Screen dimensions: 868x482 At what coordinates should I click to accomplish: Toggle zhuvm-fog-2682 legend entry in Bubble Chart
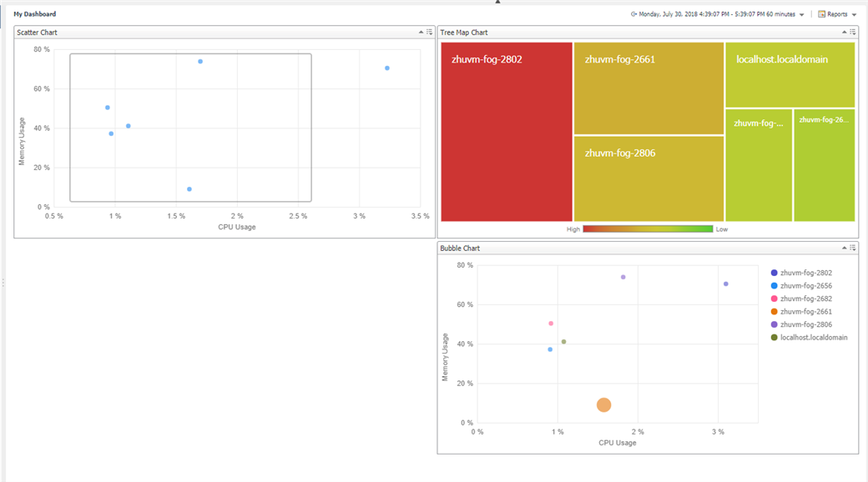tap(801, 299)
